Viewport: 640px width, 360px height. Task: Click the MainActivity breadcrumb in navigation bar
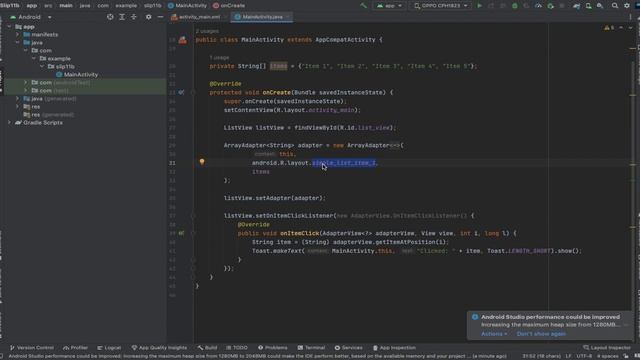point(187,6)
